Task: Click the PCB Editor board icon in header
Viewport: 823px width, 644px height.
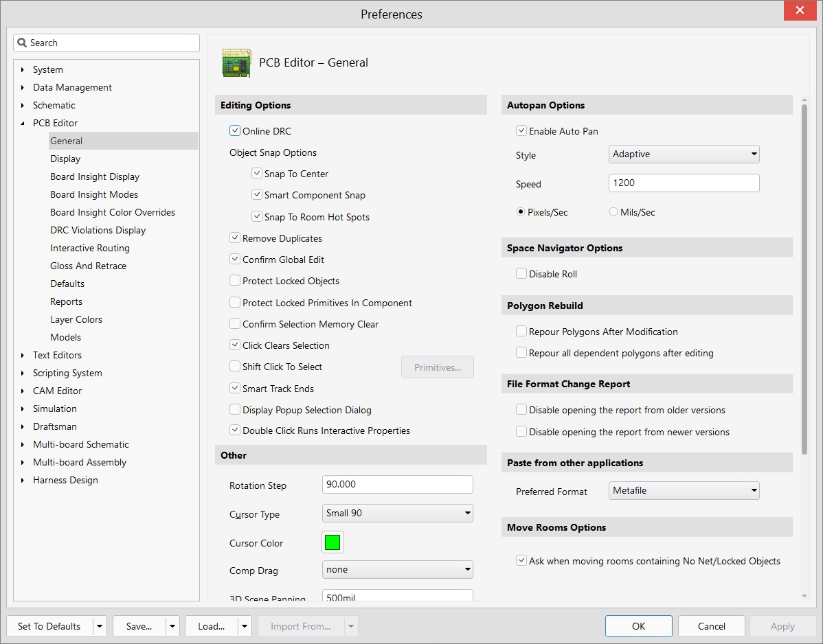Action: 237,63
